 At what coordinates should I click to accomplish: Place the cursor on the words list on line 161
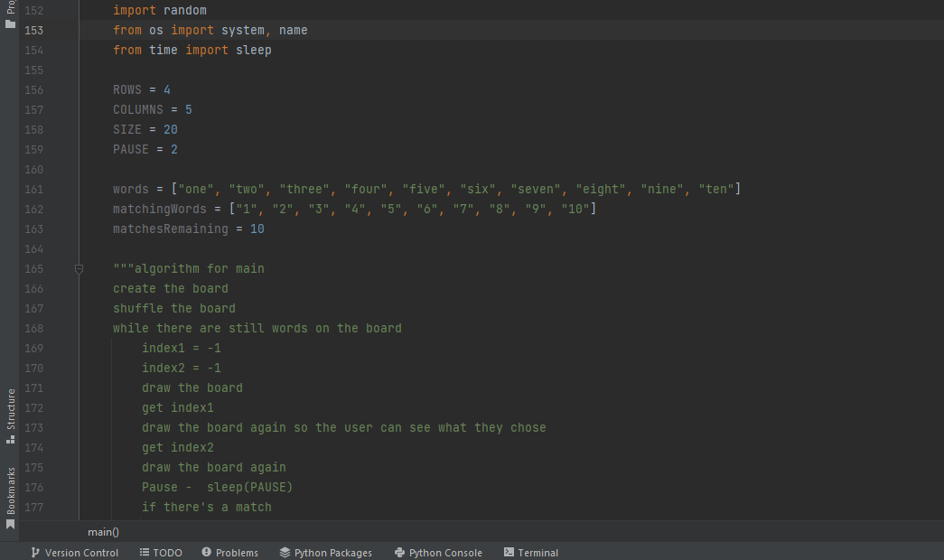coord(130,189)
